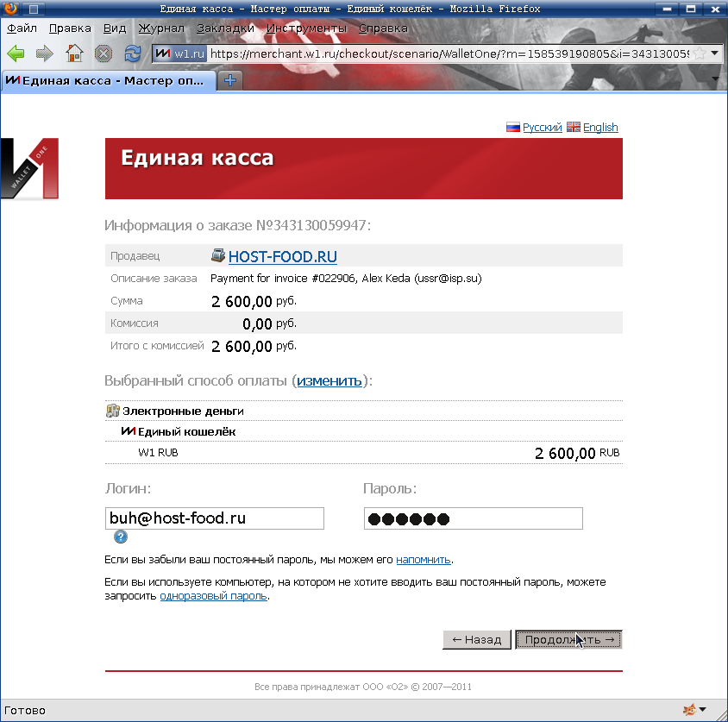The width and height of the screenshot is (728, 722).
Task: Open the Справка menu
Action: coord(383,28)
